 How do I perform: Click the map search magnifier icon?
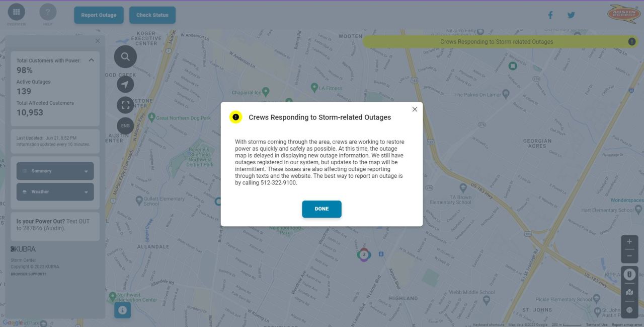click(x=125, y=56)
